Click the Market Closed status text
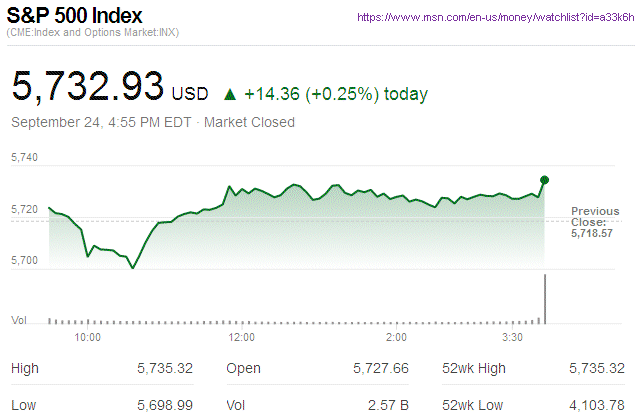The height and width of the screenshot is (420, 640). click(249, 122)
